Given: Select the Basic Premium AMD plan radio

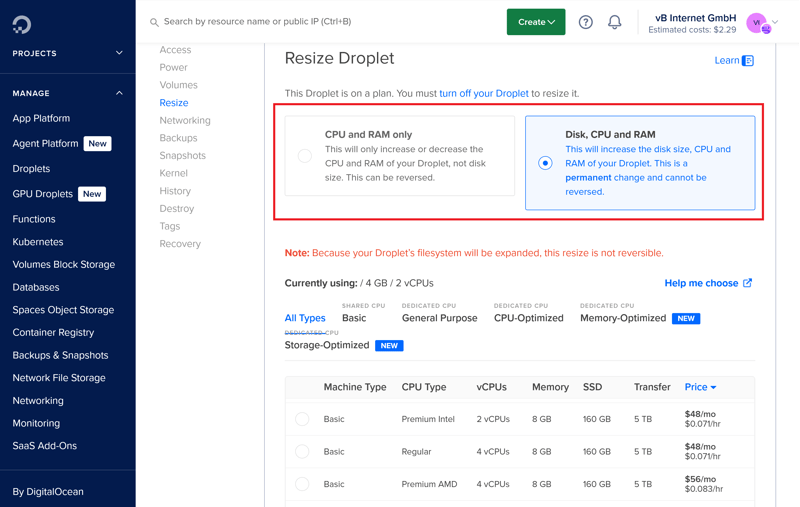Looking at the screenshot, I should point(302,484).
